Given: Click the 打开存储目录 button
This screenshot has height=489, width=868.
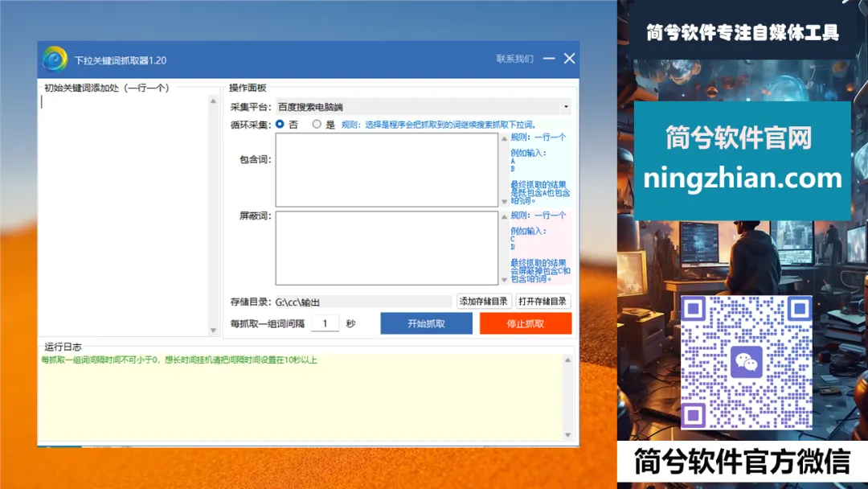Looking at the screenshot, I should tap(542, 302).
